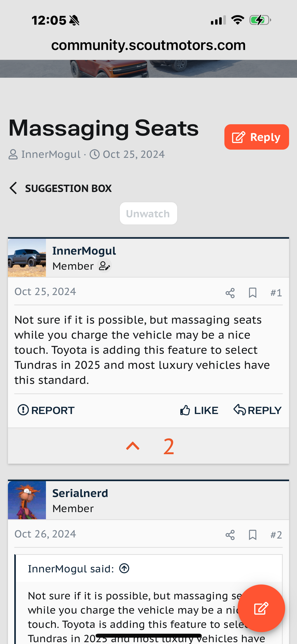Viewport: 297px width, 644px height.
Task: Like InnerMogul's massaging seats post
Action: pos(199,410)
